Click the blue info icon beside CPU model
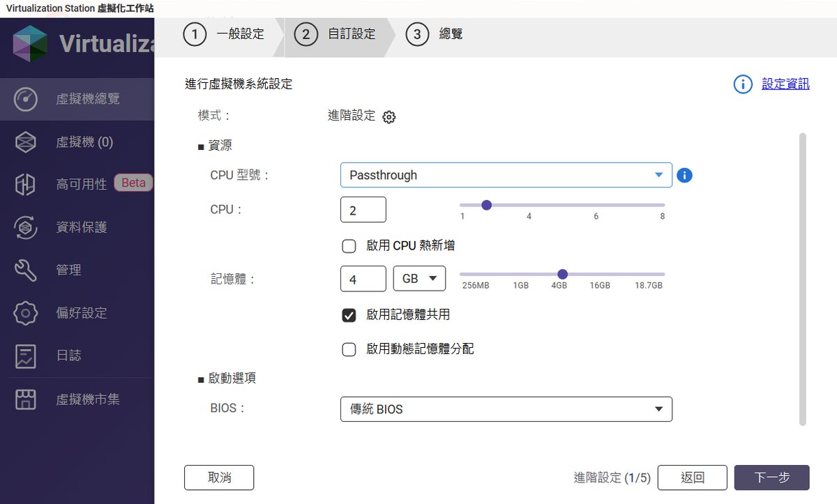The width and height of the screenshot is (837, 504). 685,175
